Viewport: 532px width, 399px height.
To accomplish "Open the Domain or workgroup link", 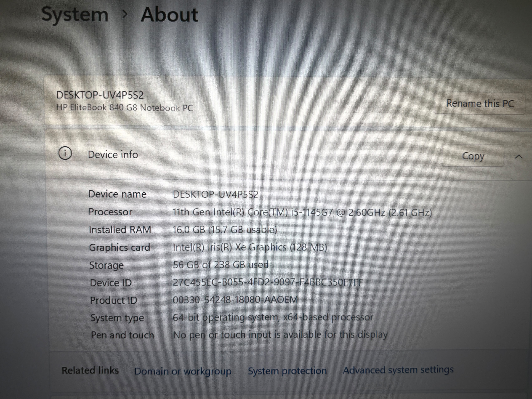I will (x=183, y=371).
